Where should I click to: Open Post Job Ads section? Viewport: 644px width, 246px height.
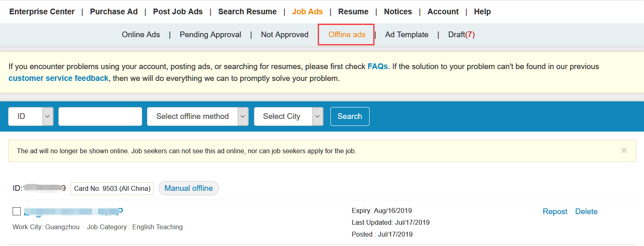pos(178,11)
